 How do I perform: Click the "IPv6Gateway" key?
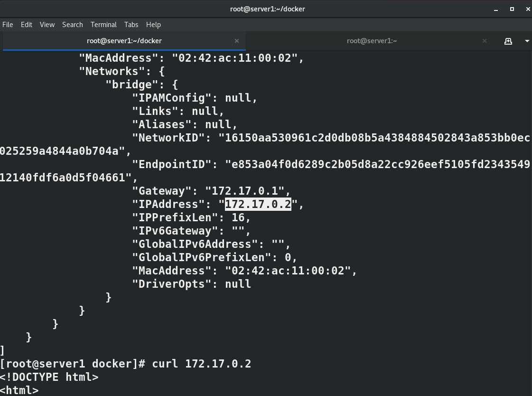click(x=175, y=231)
